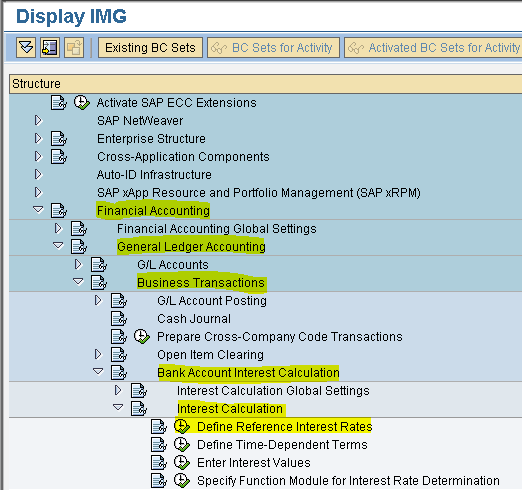Image resolution: width=522 pixels, height=490 pixels.
Task: Expand SAP xApp Resource and Portfolio Management
Action: (x=38, y=192)
